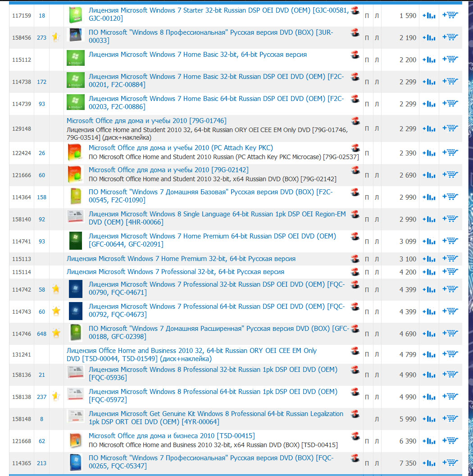This screenshot has height=476, width=473.
Task: Open Office 2010 PC Attach Key PKC link
Action: point(181,148)
